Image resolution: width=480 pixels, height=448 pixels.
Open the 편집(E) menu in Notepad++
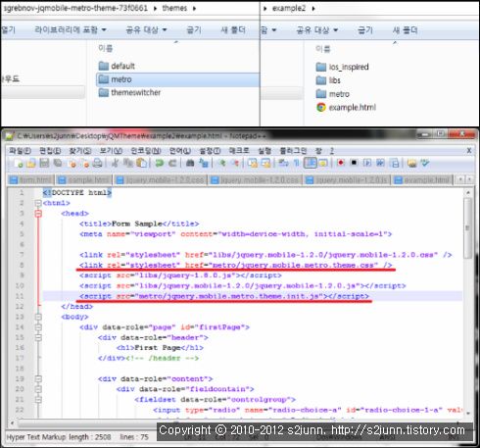point(50,151)
